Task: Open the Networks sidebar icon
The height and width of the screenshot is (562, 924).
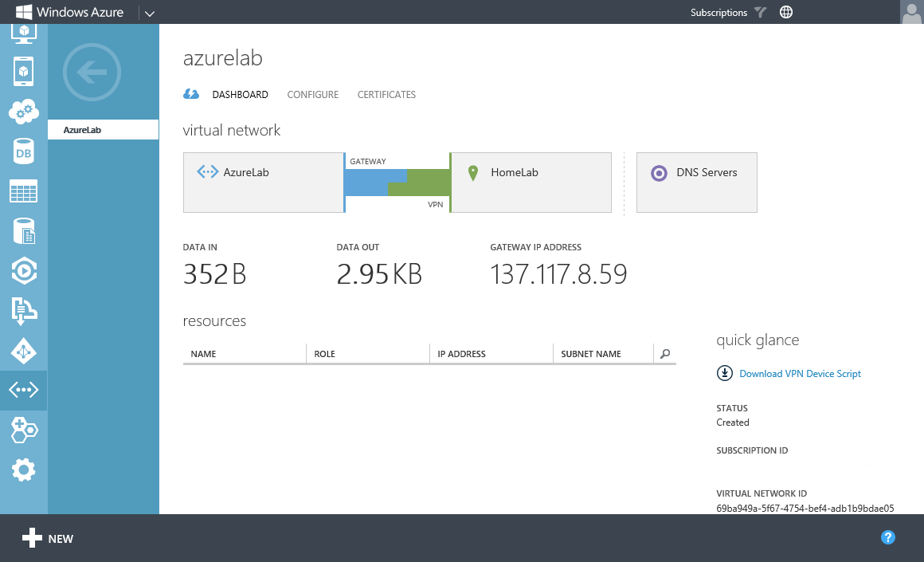Action: [x=23, y=391]
